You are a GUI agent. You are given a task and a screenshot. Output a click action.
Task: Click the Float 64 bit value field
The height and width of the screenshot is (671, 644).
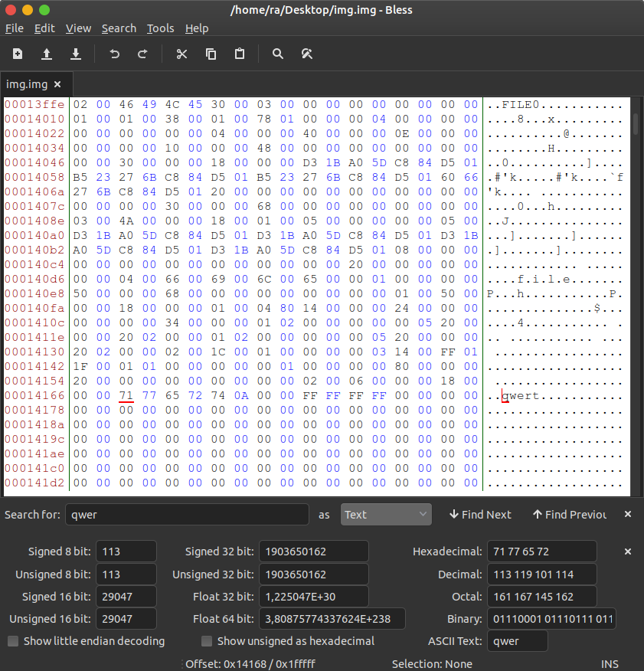coord(332,619)
